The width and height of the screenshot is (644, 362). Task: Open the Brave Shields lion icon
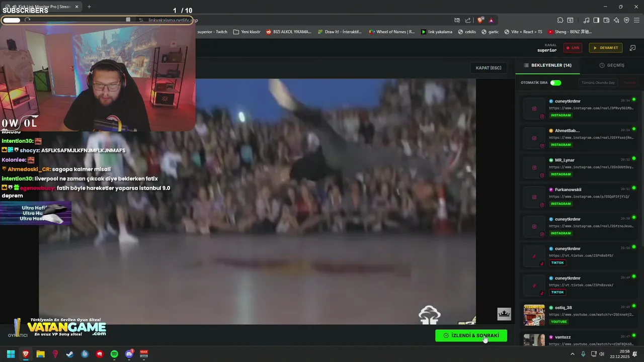click(480, 20)
